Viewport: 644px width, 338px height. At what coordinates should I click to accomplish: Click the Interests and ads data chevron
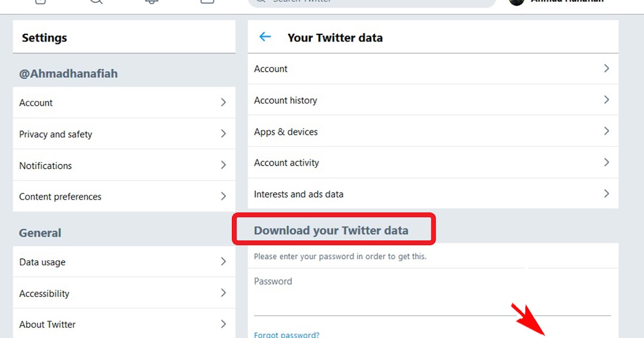(x=606, y=194)
